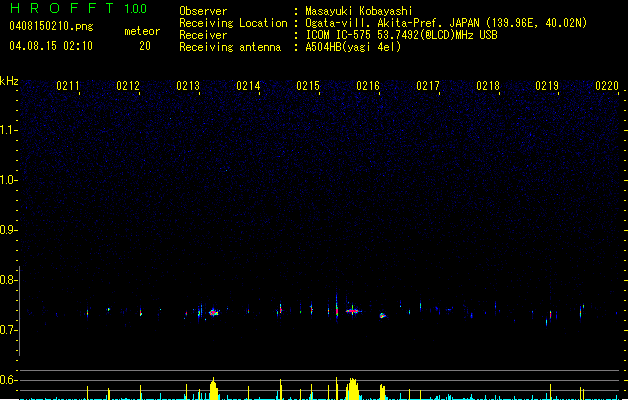Click the 'meteor' label
Screen dimensions: 629x400
pos(142,31)
